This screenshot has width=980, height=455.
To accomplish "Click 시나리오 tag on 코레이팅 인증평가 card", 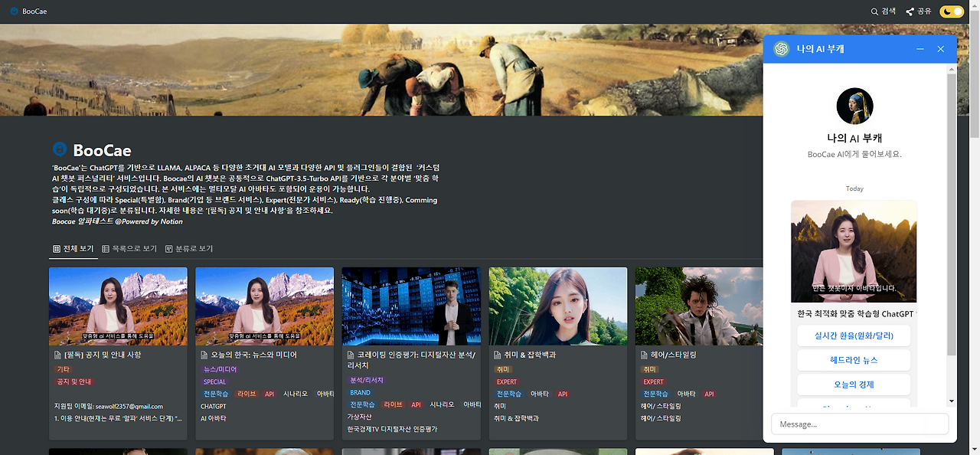I will 442,404.
